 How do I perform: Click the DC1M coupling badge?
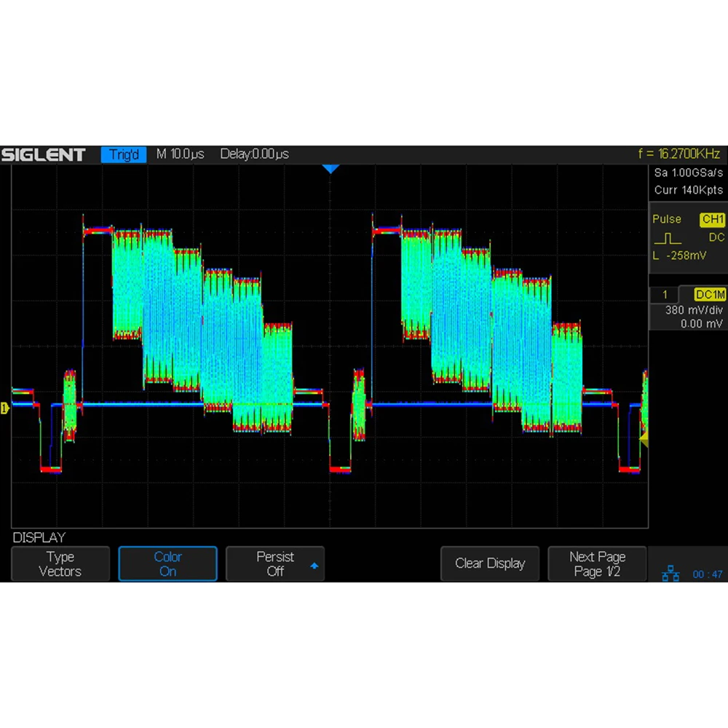coord(710,294)
